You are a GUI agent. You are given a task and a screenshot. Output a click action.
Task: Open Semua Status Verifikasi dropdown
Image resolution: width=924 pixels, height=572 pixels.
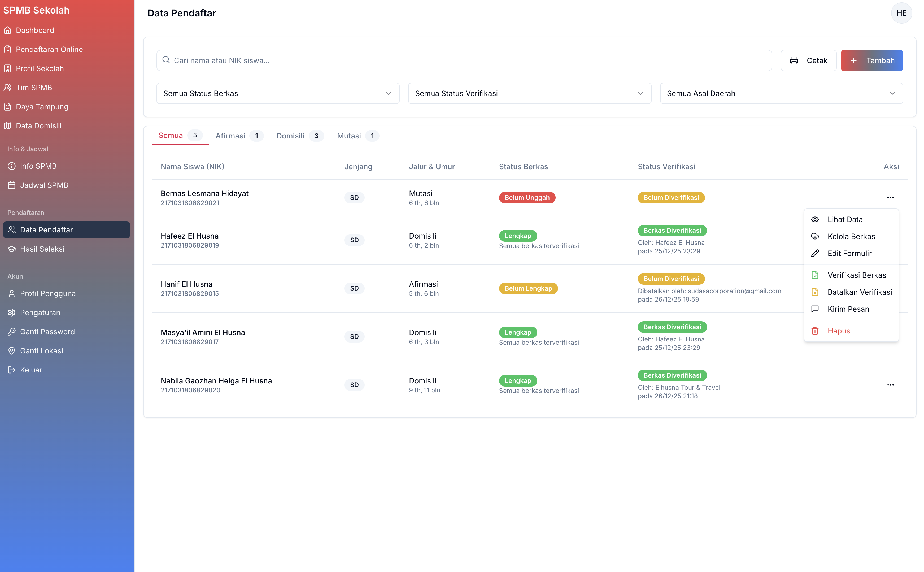point(529,93)
